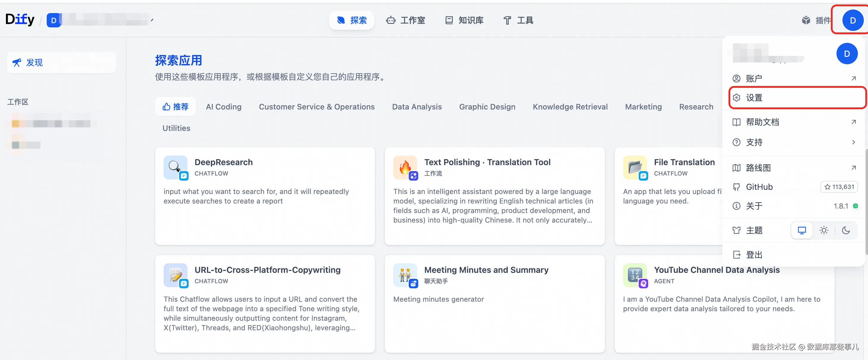Open the 插件 plugins icon
This screenshot has height=360, width=868.
[806, 20]
